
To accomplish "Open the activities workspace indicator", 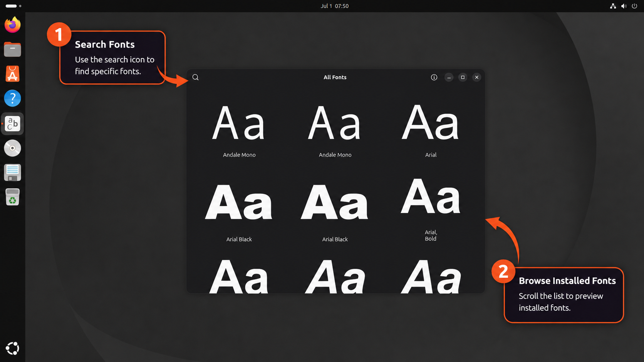I will 13,6.
